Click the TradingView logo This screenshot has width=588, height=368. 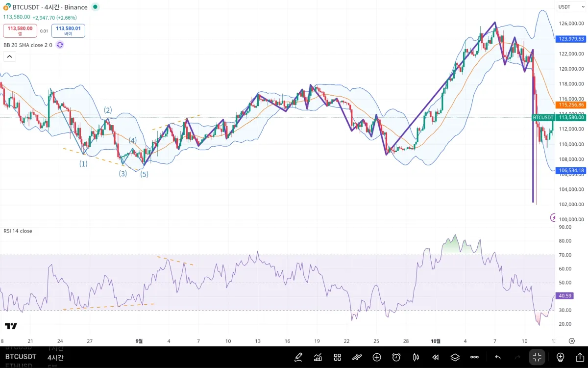[11, 326]
